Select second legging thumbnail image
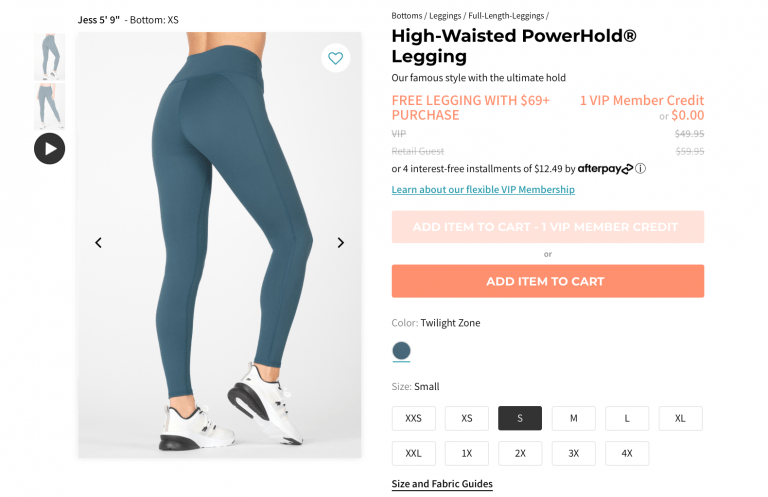 [x=49, y=107]
